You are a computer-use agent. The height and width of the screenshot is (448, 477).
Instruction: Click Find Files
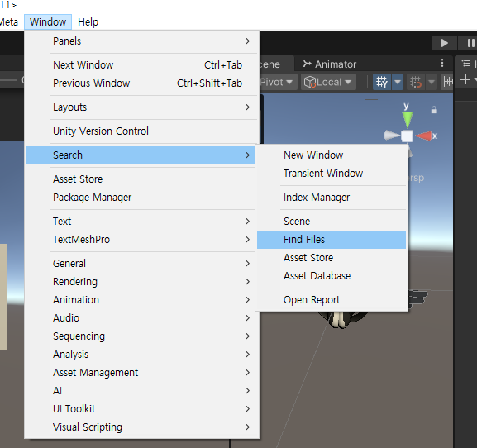click(x=332, y=240)
